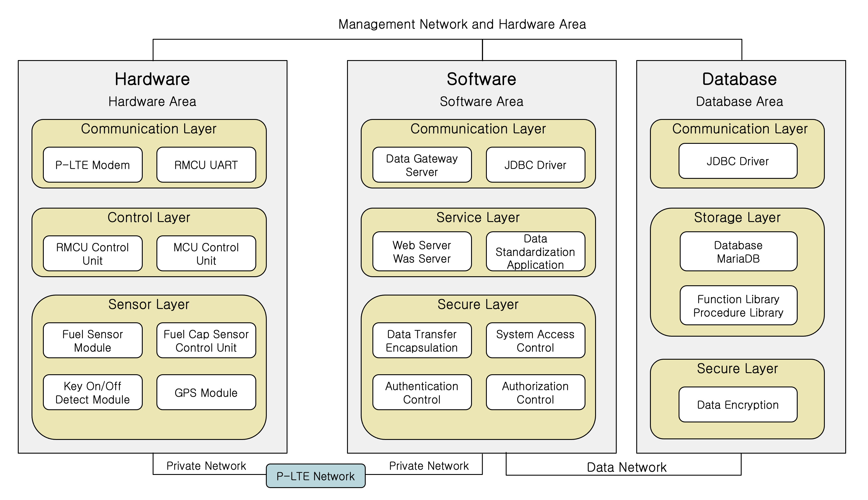Click the Authentication Control box
868x500 pixels.
pos(422,392)
